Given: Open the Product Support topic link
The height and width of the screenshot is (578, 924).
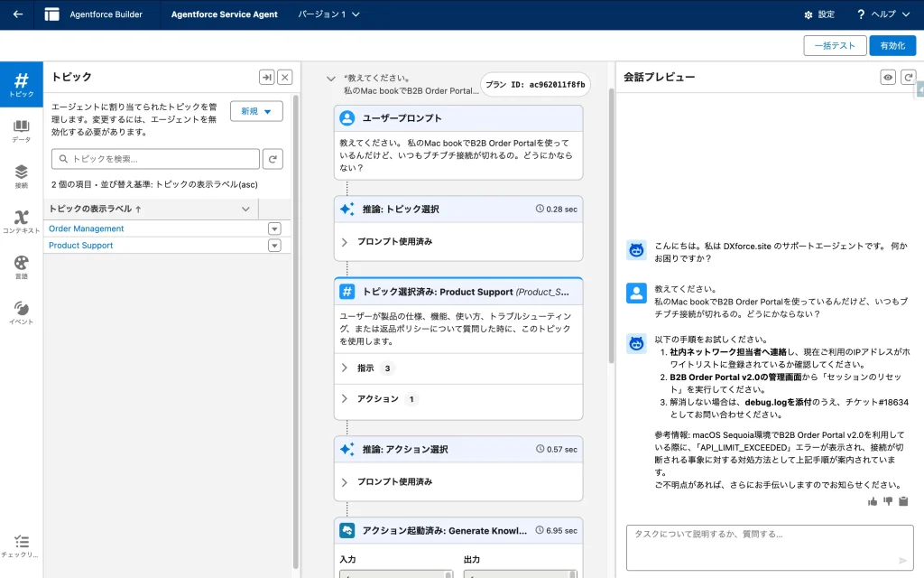Looking at the screenshot, I should point(81,246).
